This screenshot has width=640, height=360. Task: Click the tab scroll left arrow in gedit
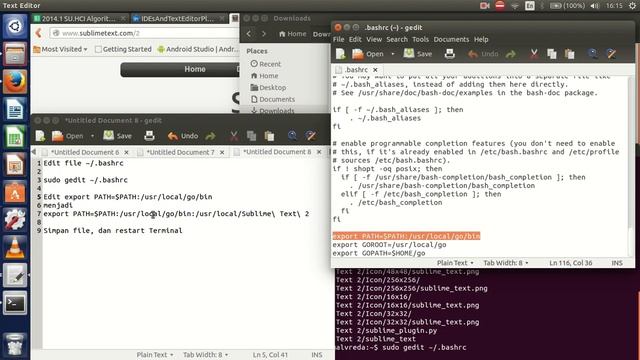33,152
